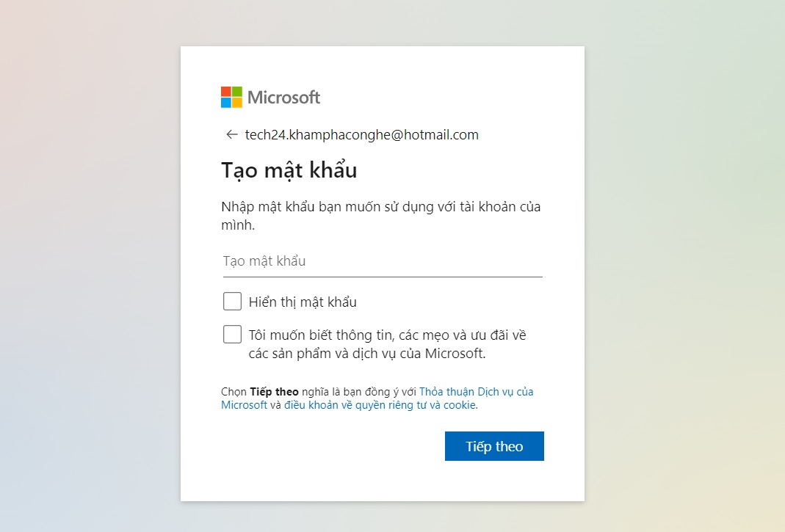Image resolution: width=785 pixels, height=532 pixels.
Task: Click bold "Tiếp theo" word in consent text
Action: (275, 392)
